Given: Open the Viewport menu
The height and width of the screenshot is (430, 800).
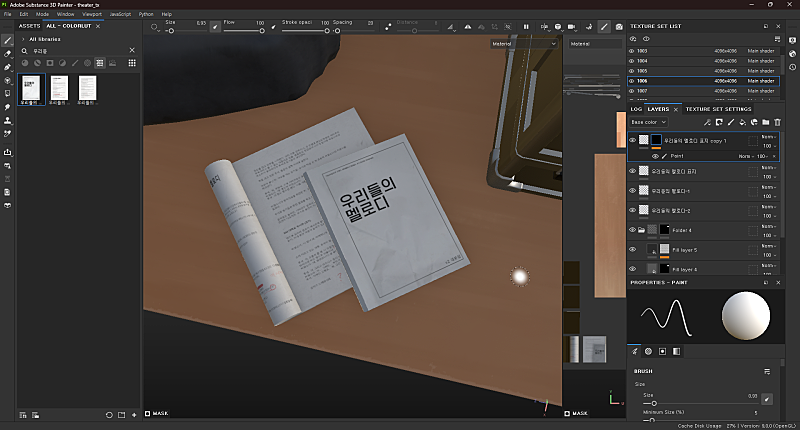Looking at the screenshot, I should click(x=92, y=14).
